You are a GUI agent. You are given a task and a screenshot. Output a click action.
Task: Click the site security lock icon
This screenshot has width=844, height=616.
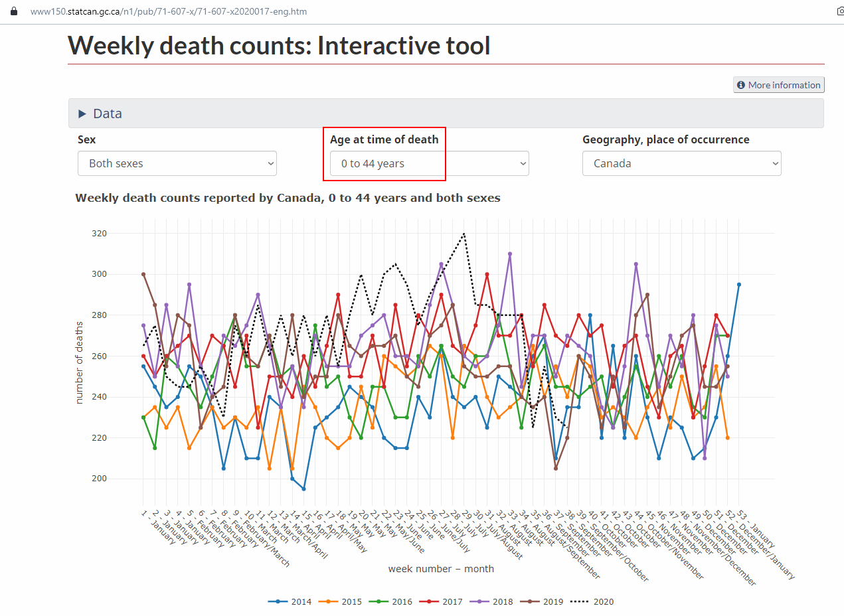[14, 11]
